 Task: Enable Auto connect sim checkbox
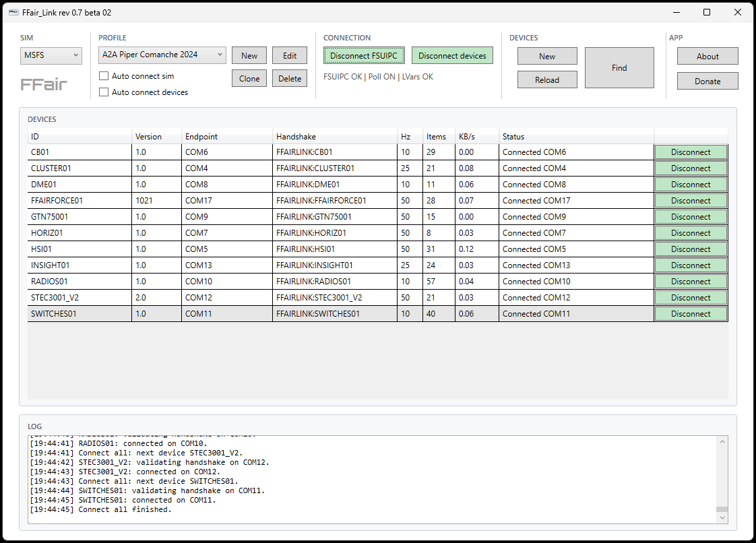point(104,75)
